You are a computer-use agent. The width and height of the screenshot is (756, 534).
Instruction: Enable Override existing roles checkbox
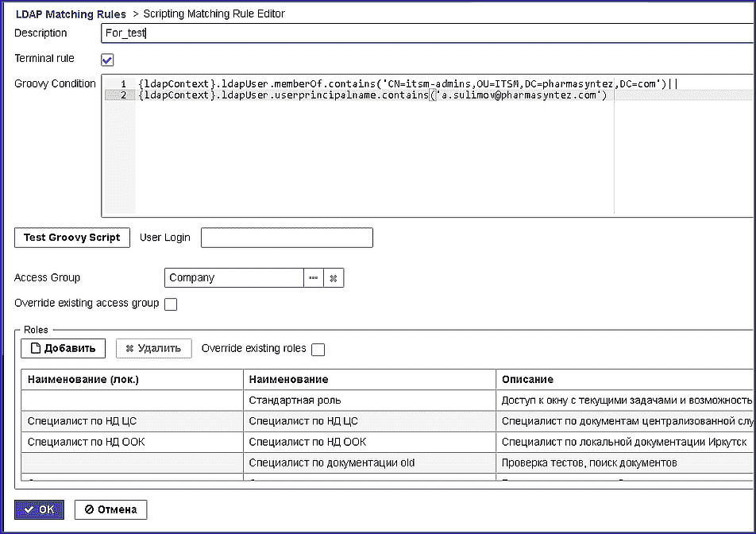pyautogui.click(x=318, y=350)
